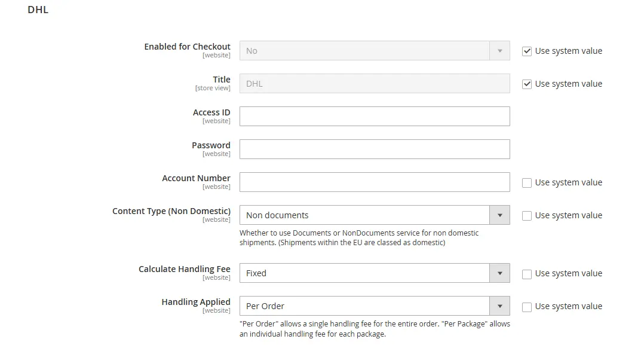Click the dropdown arrow beside Non documents

coord(499,215)
